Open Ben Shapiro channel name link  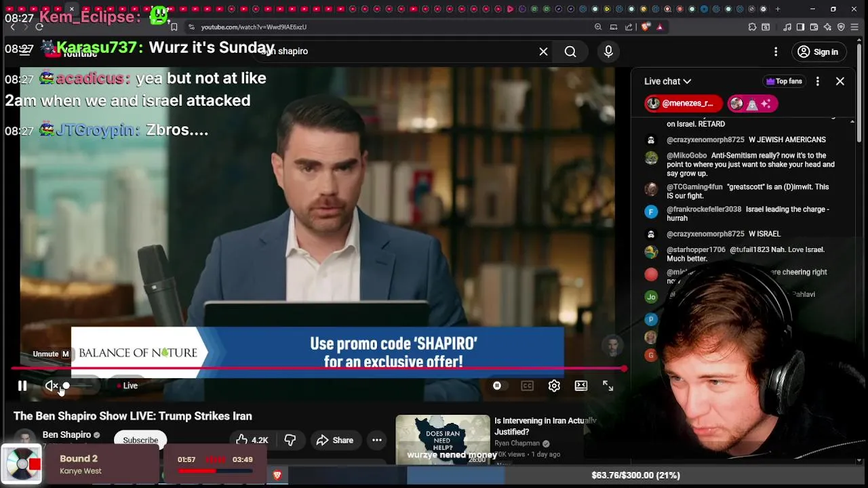(x=66, y=434)
